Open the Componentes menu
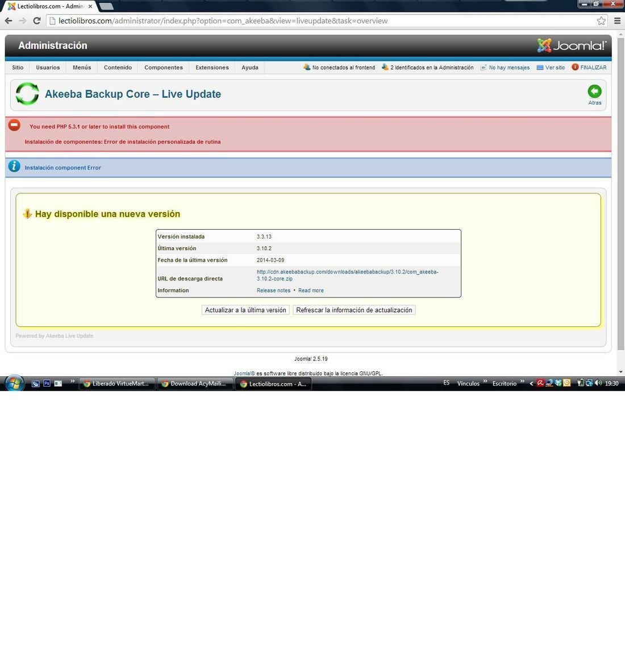This screenshot has width=625, height=672. point(164,67)
